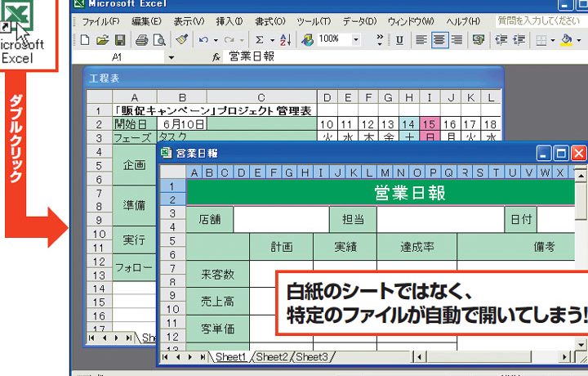Open the 表示(V) menu

point(189,21)
